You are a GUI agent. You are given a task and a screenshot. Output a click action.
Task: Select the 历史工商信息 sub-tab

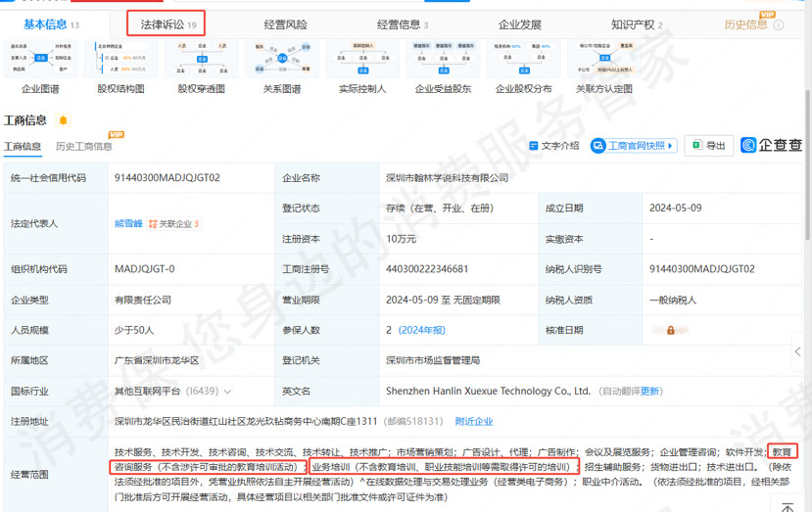click(x=83, y=147)
